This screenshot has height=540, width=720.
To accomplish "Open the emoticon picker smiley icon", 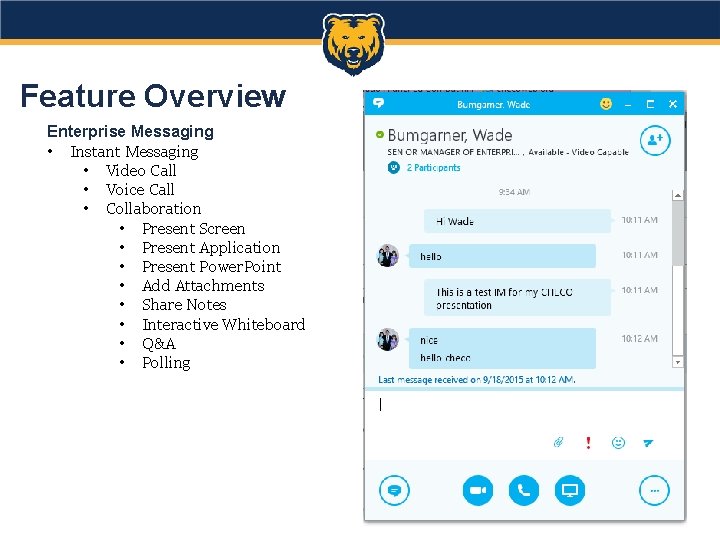I will point(618,443).
